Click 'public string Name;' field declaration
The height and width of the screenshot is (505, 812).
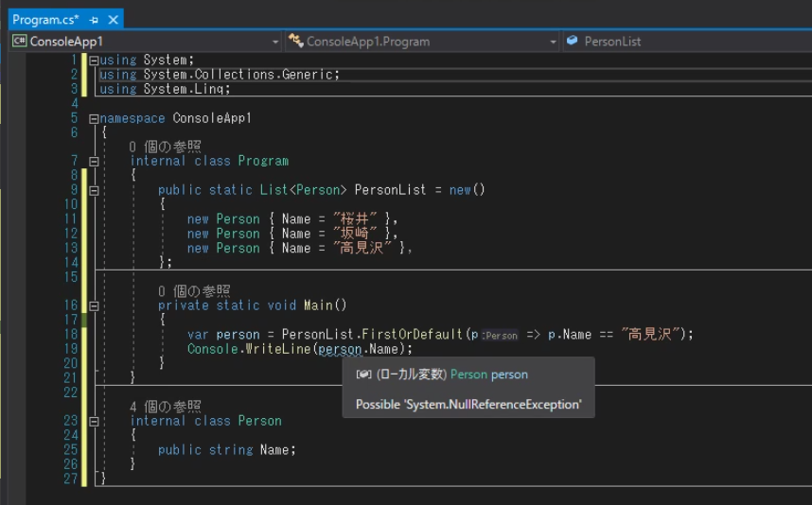point(227,449)
